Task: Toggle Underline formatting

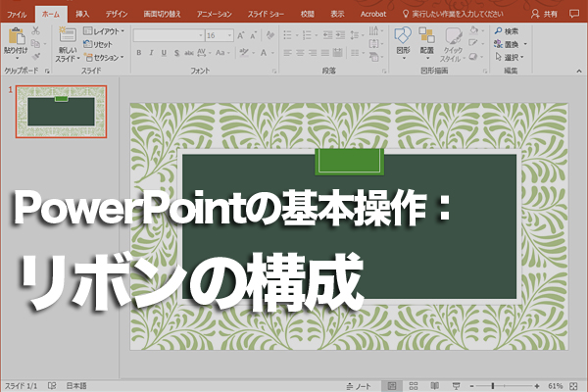Action: [164, 53]
